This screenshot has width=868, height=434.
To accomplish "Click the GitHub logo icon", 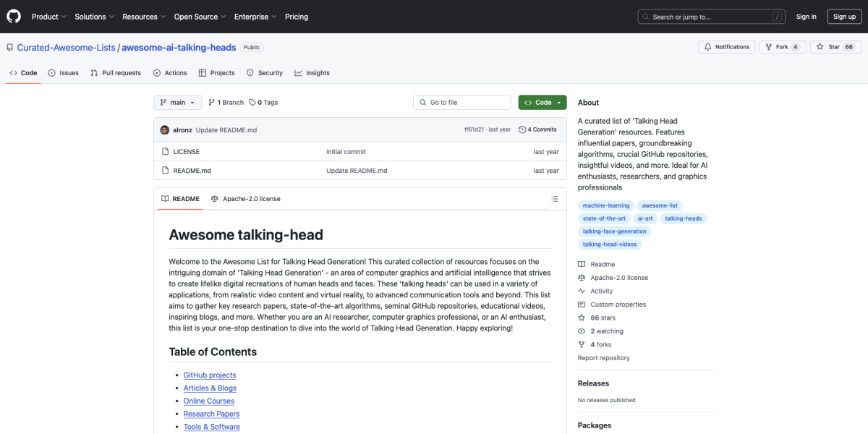I will (x=14, y=17).
